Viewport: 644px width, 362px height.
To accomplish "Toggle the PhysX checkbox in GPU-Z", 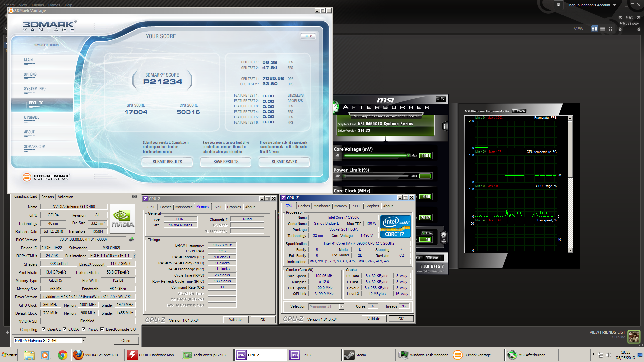I will point(84,329).
